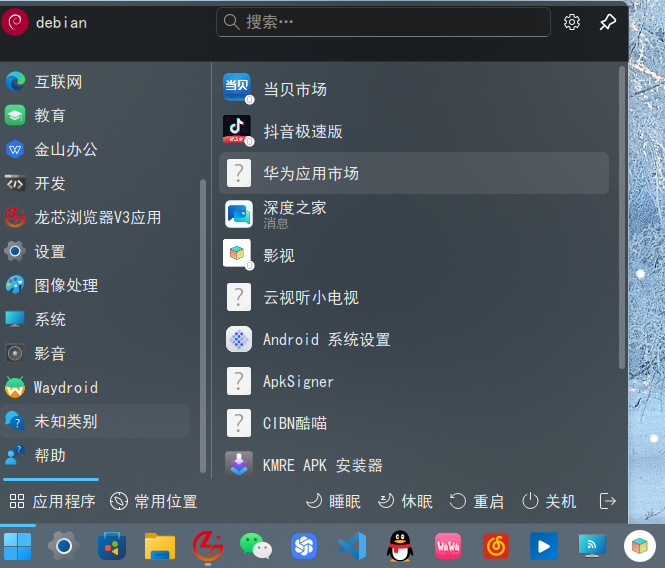665x568 pixels.
Task: Open cube app at taskbar end
Action: pos(640,546)
